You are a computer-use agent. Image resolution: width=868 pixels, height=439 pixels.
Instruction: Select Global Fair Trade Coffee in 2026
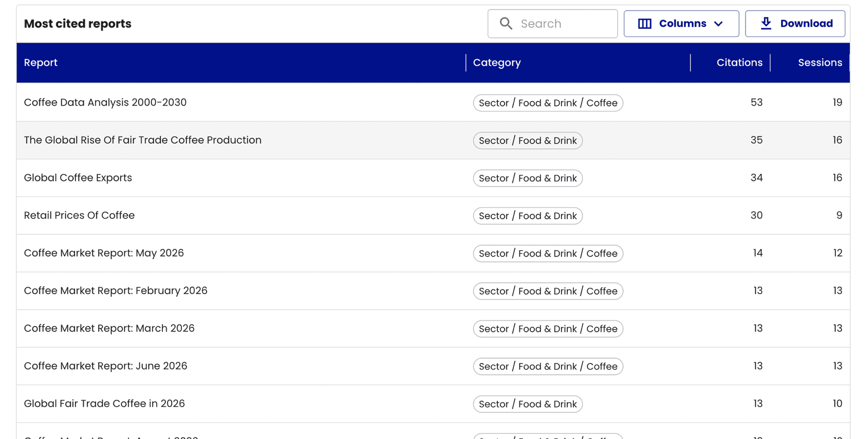tap(104, 404)
